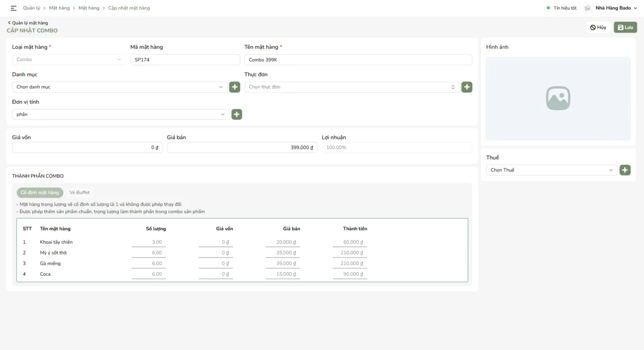
Task: Click the Giá bán field 399,000 ₫
Action: (242, 148)
